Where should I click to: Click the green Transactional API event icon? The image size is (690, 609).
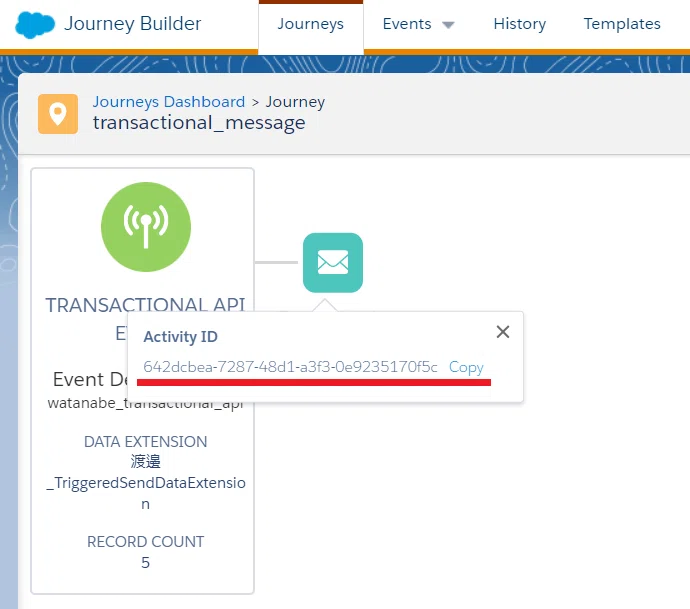point(146,227)
